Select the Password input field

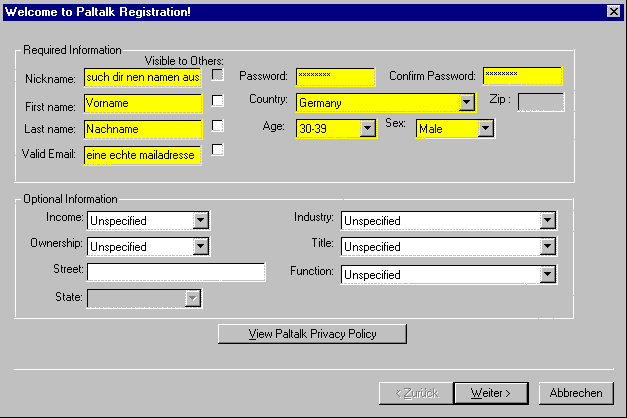click(x=335, y=77)
